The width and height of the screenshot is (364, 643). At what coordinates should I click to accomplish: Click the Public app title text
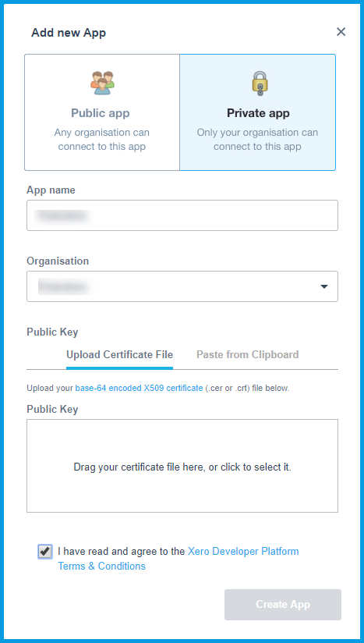pyautogui.click(x=101, y=113)
